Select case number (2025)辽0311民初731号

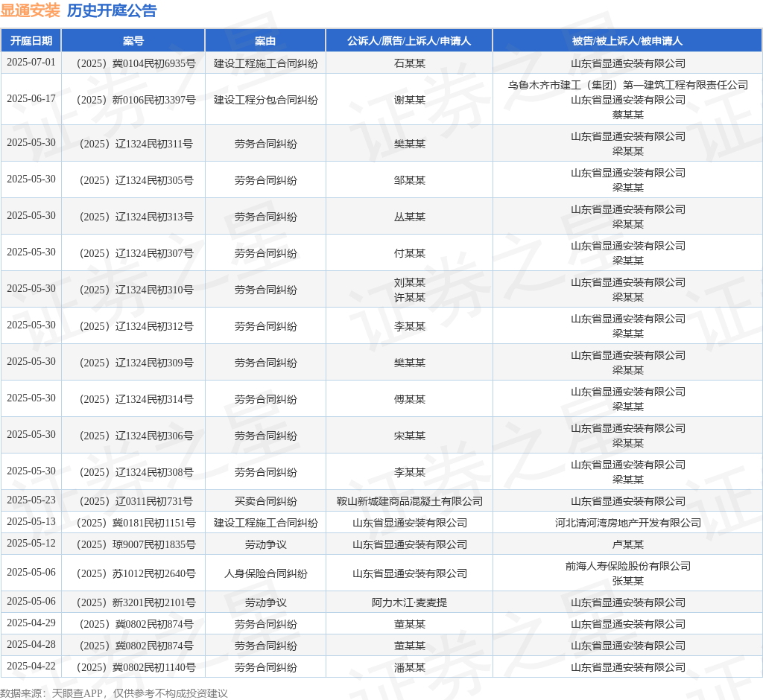tap(133, 501)
